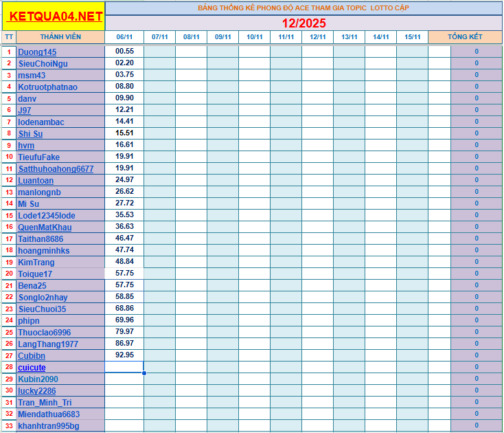Select the TT header cell
The width and height of the screenshot is (504, 433).
[9, 37]
